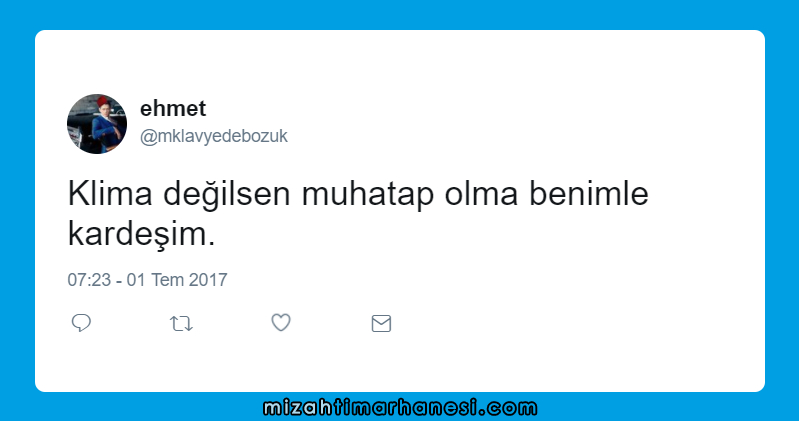
Task: Retweet this post using the arrows icon
Action: (x=181, y=324)
